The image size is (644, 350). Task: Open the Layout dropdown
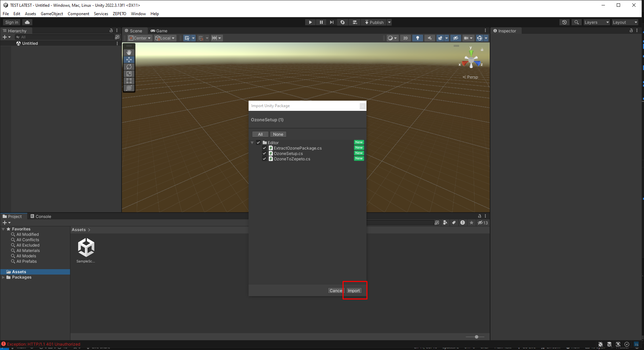point(625,22)
